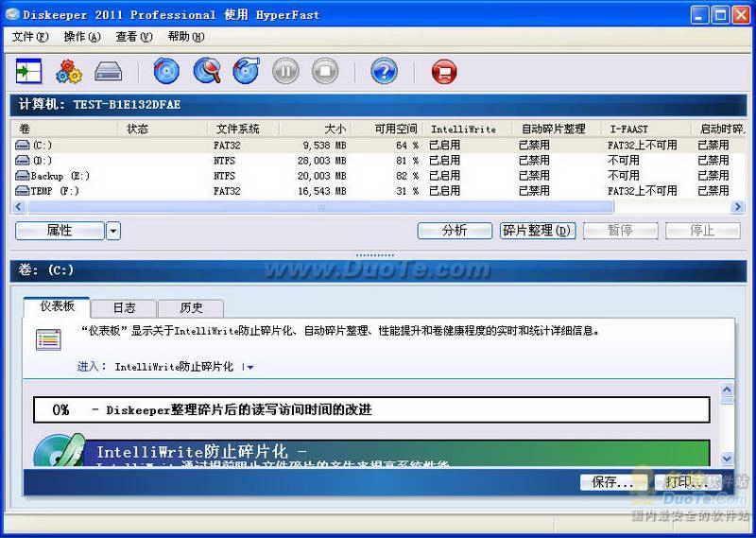
Task: Open the 查看(V) menu
Action: click(x=134, y=37)
